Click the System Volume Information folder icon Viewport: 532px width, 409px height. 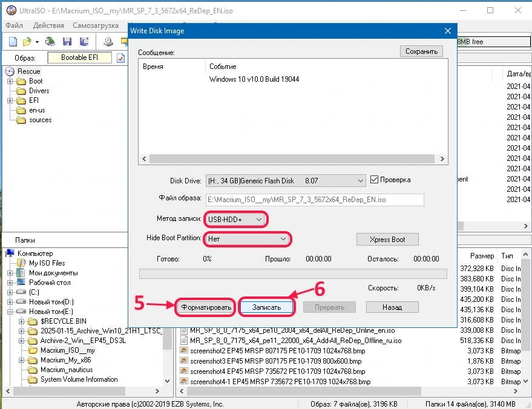(x=33, y=379)
